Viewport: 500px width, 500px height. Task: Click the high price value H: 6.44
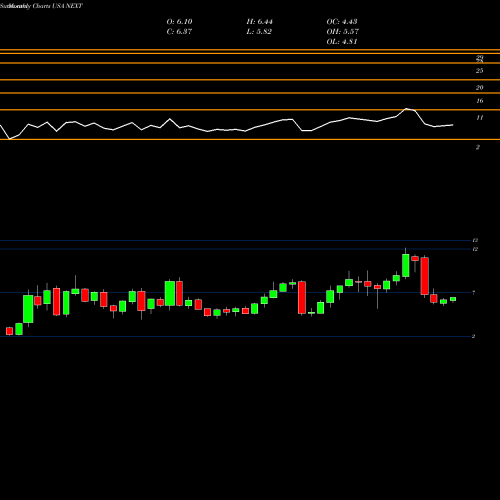click(x=260, y=22)
